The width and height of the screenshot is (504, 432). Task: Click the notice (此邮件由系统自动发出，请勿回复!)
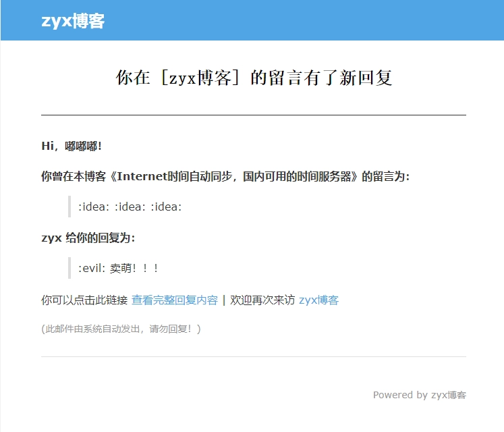point(121,329)
